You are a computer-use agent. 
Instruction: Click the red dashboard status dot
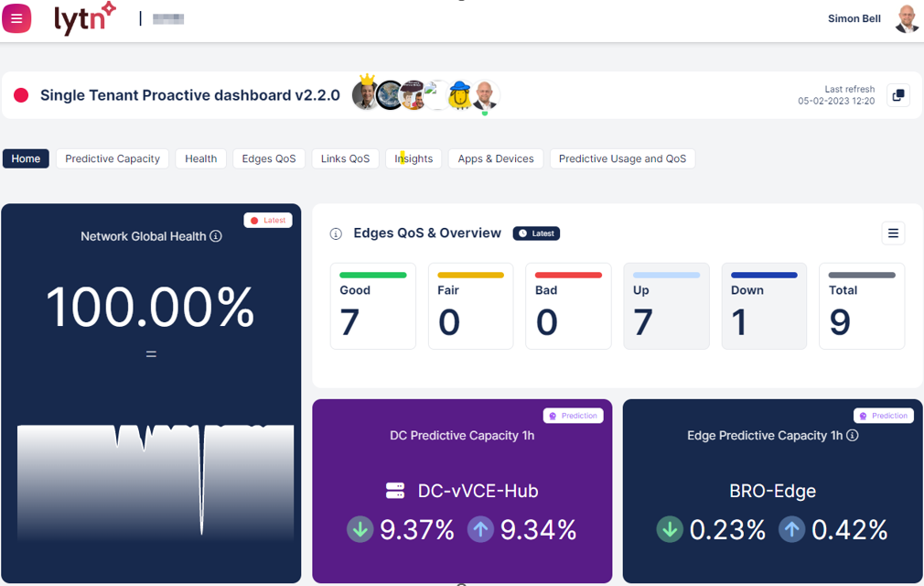21,95
